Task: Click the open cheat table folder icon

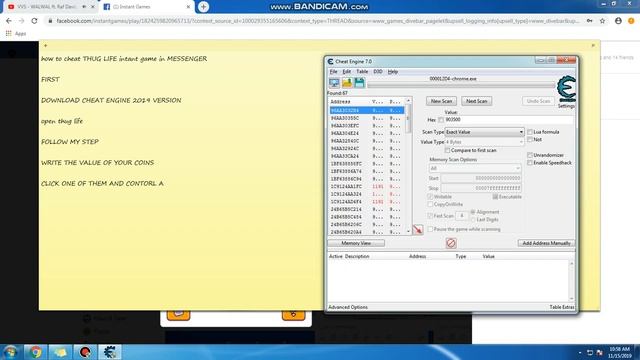Action: pos(347,83)
